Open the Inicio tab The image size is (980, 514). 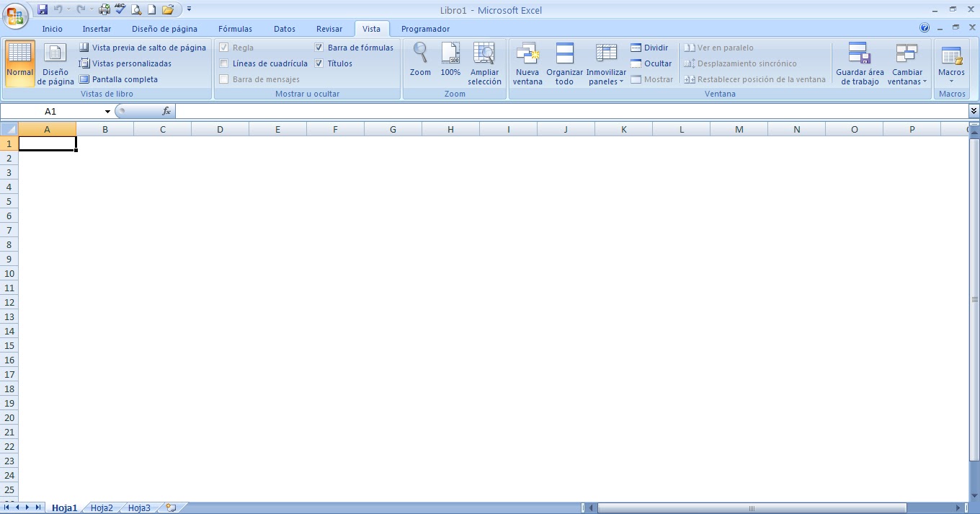pyautogui.click(x=53, y=29)
